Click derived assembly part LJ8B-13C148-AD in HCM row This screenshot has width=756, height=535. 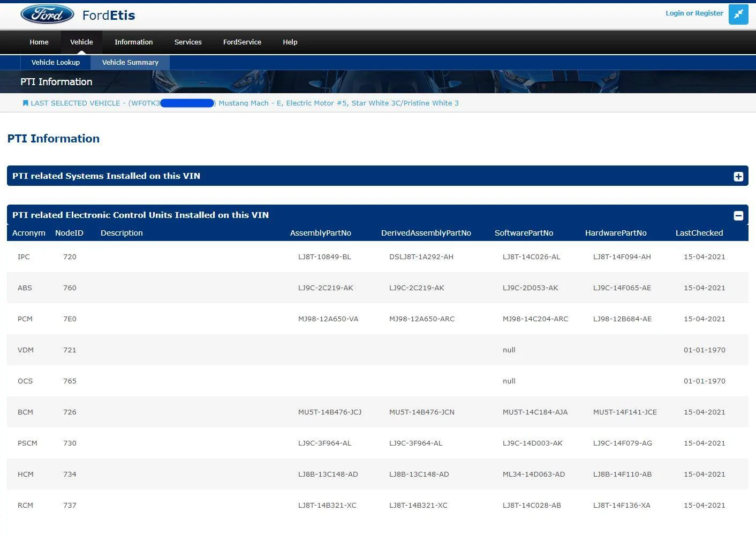coord(419,474)
